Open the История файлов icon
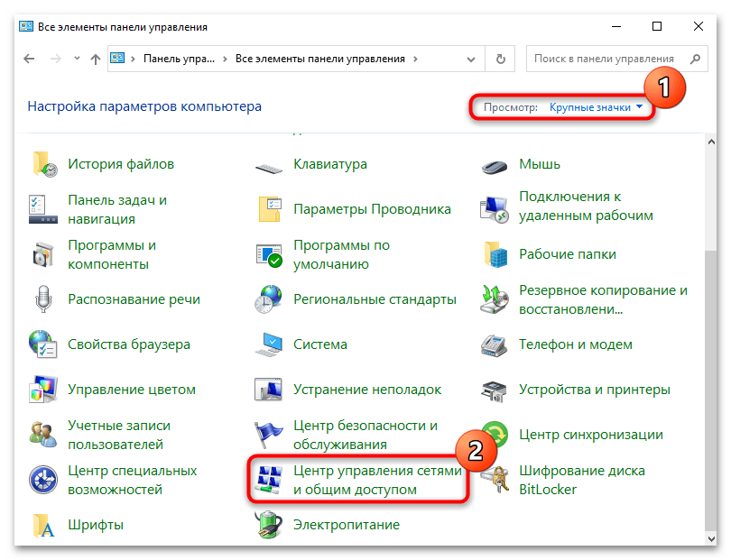This screenshot has height=560, width=731. point(44,164)
